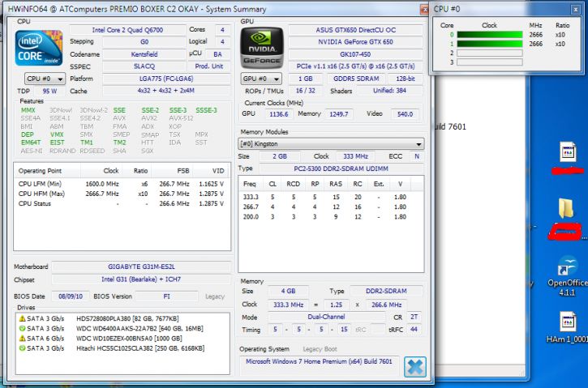Click the Intel Core 2 Quad Q6700 field
Screen dimensions: 588x388
tap(127, 30)
